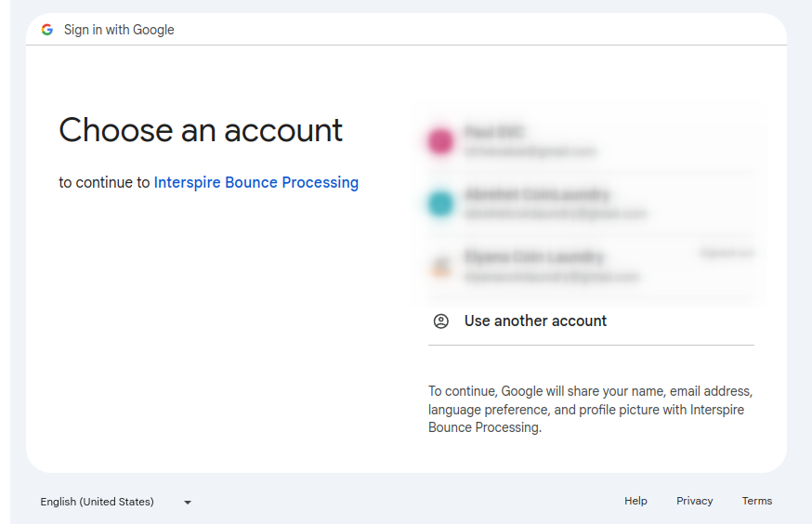Click the Sign in with Google text
The height and width of the screenshot is (524, 812).
pyautogui.click(x=119, y=30)
